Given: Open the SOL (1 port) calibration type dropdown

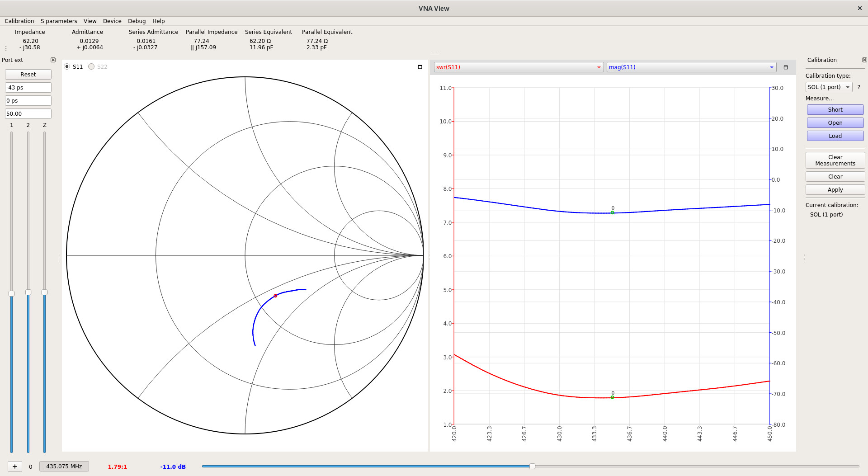Looking at the screenshot, I should [x=829, y=87].
